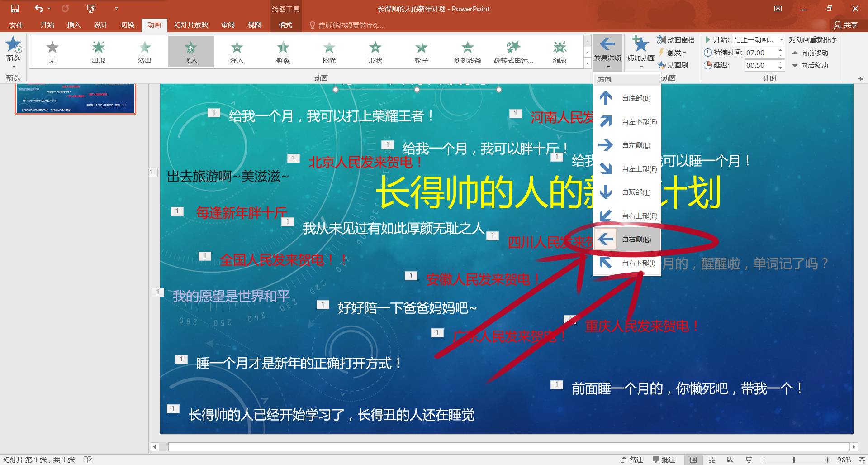This screenshot has height=465, width=868.
Task: Select the 形状 animation effect
Action: click(x=375, y=52)
